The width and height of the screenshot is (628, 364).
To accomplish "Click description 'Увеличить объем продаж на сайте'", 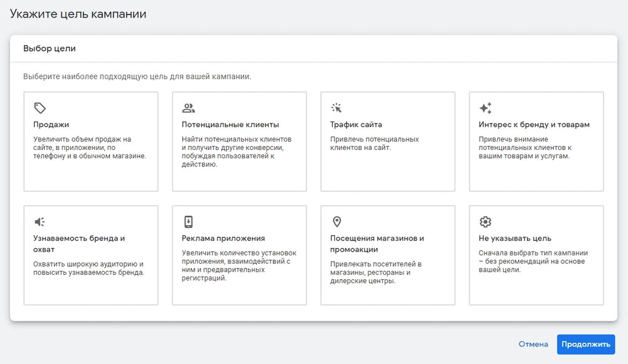I will click(x=90, y=147).
